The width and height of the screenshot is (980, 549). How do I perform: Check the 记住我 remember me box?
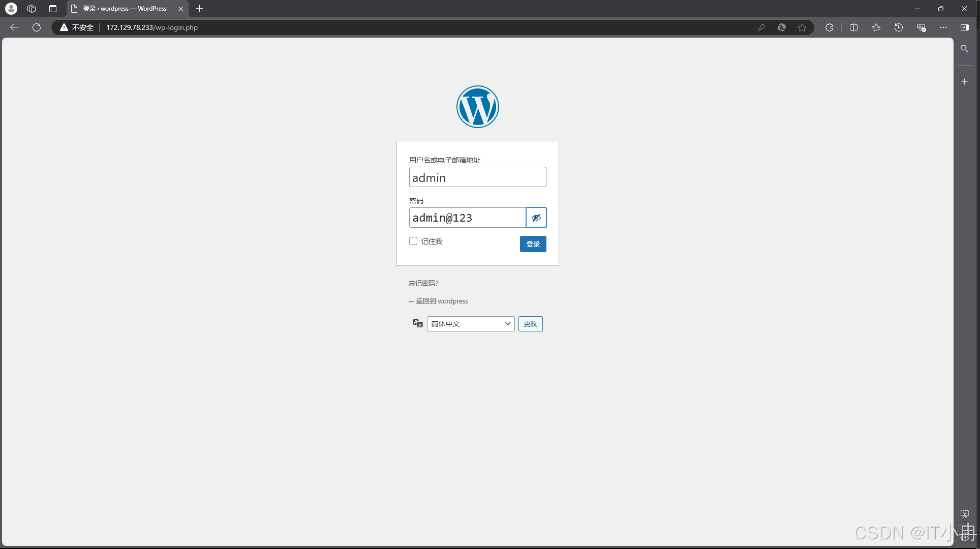pyautogui.click(x=413, y=241)
